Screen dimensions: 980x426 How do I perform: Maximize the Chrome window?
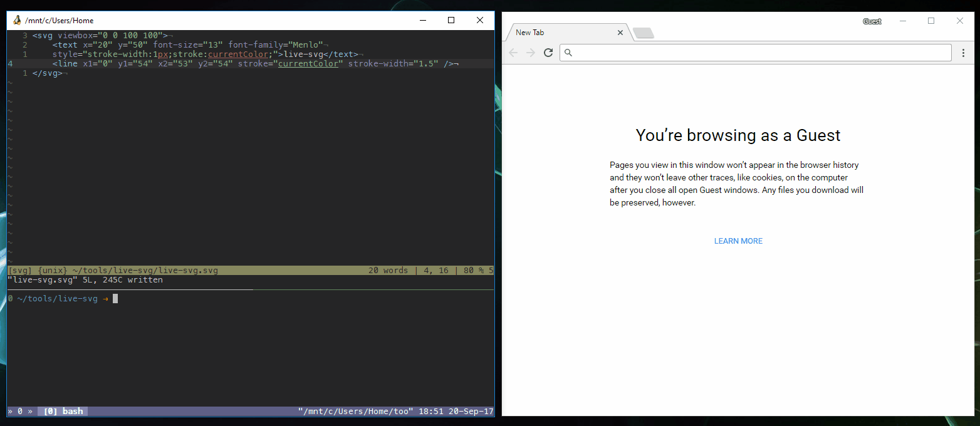(931, 21)
